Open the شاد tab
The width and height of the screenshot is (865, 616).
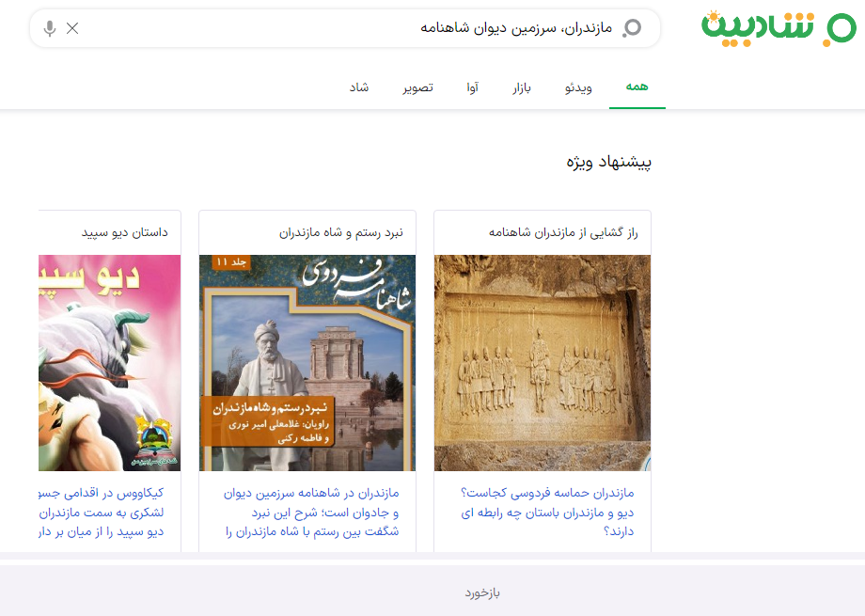tap(359, 87)
